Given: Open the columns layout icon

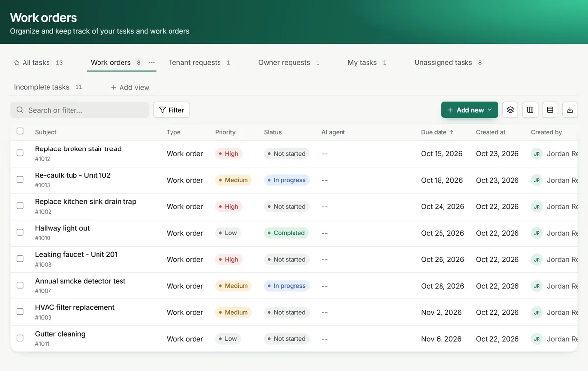Looking at the screenshot, I should (x=530, y=110).
